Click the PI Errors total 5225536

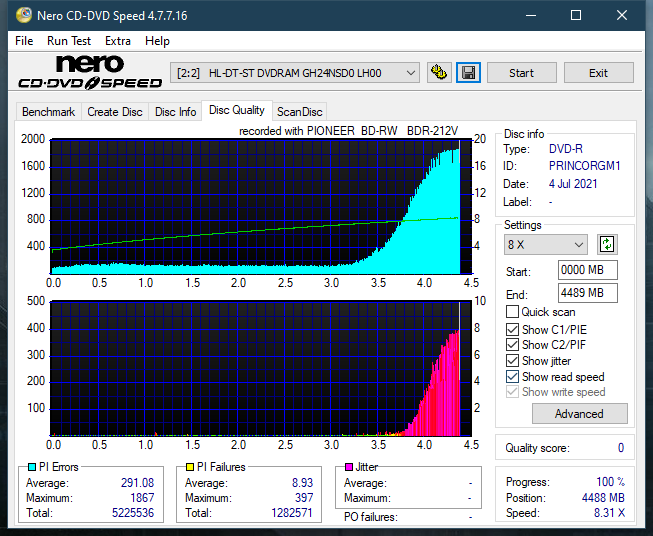pos(133,513)
